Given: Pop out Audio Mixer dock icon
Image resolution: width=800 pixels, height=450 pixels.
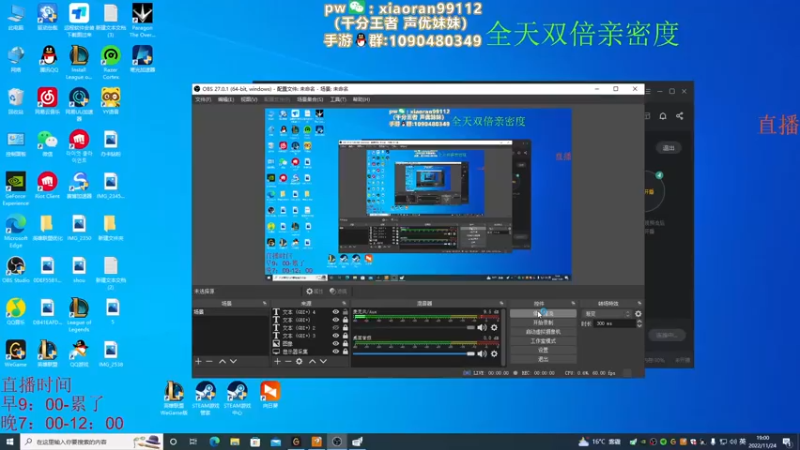Looking at the screenshot, I should (x=502, y=304).
